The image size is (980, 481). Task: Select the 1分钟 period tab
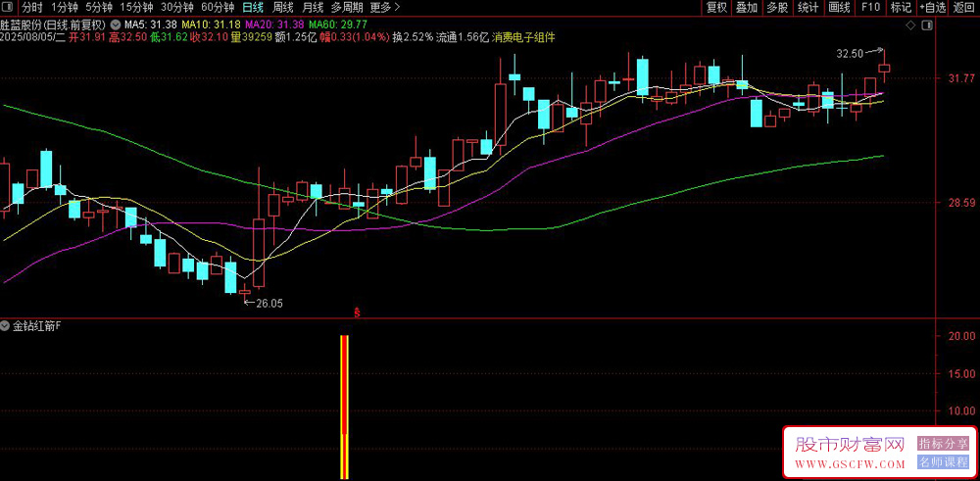pyautogui.click(x=65, y=8)
